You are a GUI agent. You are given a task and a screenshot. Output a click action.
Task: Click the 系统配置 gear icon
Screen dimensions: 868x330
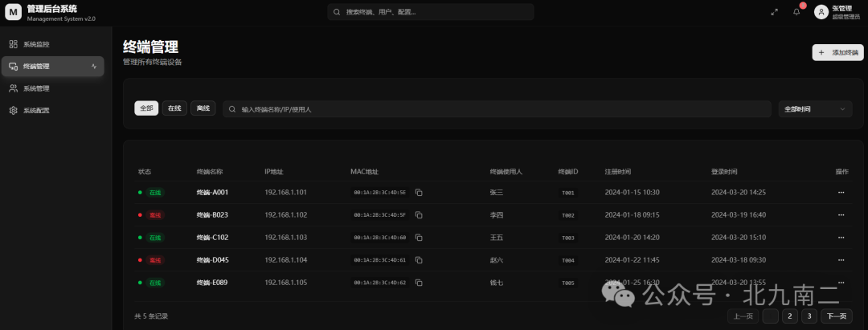click(14, 111)
